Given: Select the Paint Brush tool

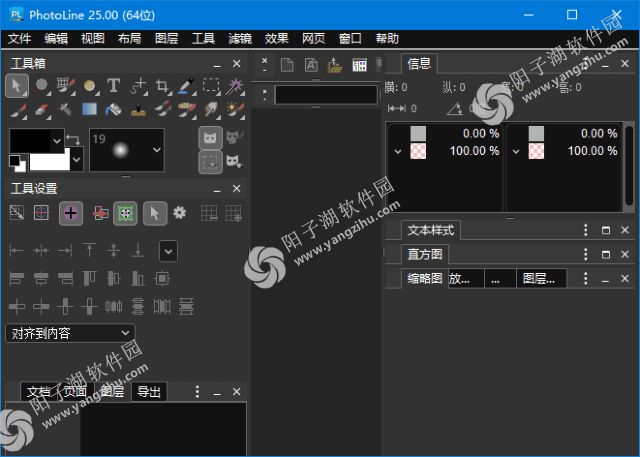Looking at the screenshot, I should click(18, 110).
